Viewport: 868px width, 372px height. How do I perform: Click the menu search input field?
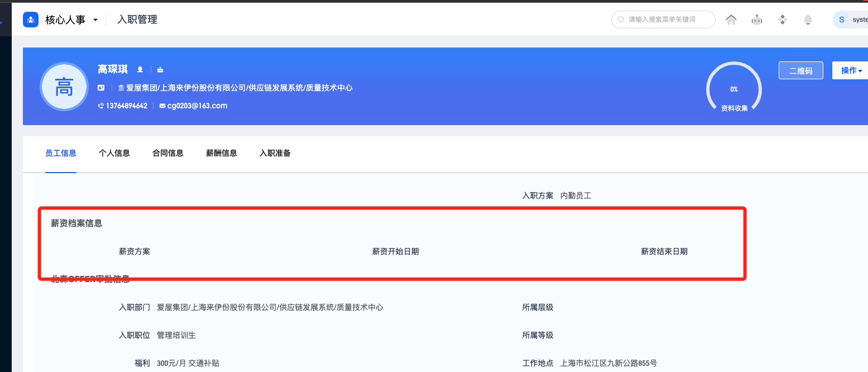[x=663, y=19]
